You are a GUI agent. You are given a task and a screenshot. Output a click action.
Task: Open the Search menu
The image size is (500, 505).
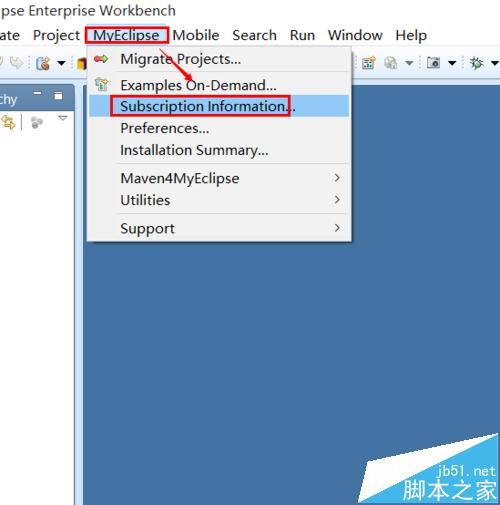click(254, 35)
